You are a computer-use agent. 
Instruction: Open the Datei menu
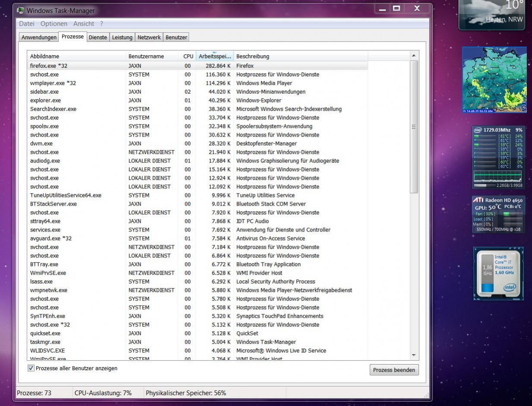click(27, 24)
